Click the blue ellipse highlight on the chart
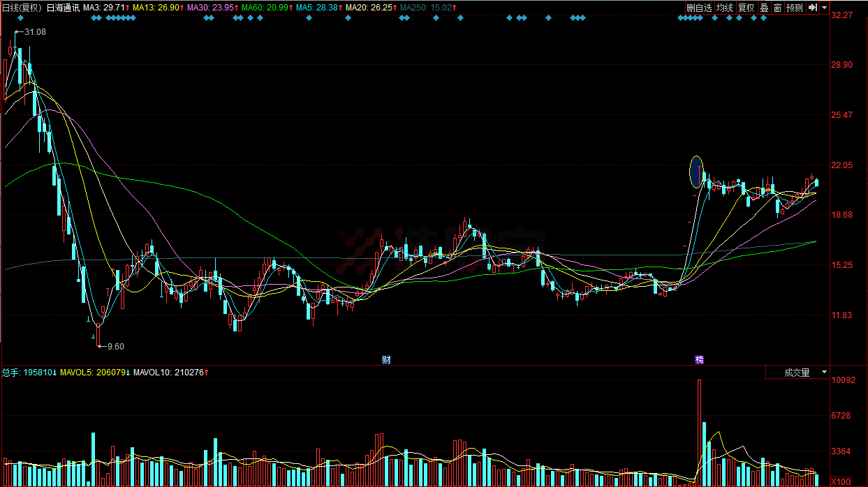The image size is (868, 487). click(696, 172)
